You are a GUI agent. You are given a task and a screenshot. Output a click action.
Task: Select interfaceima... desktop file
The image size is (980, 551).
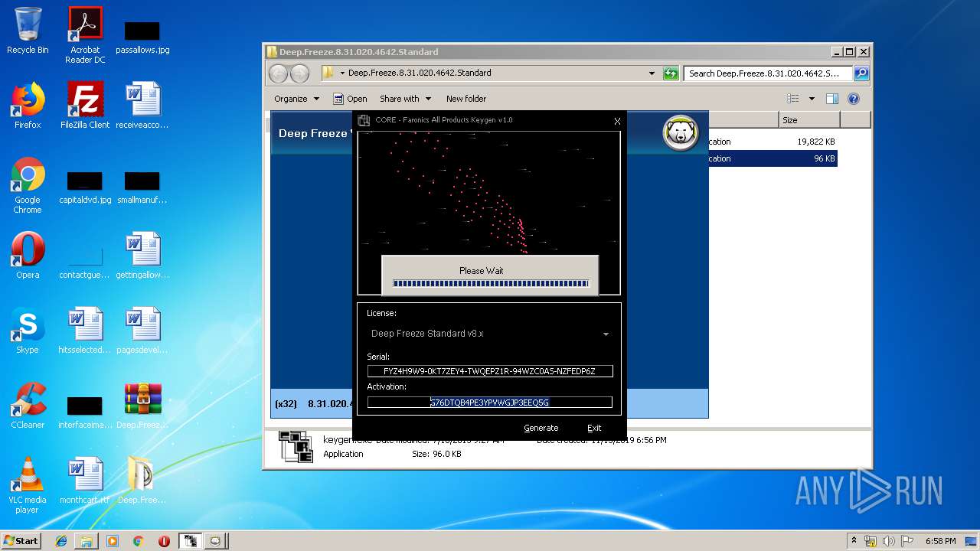85,411
